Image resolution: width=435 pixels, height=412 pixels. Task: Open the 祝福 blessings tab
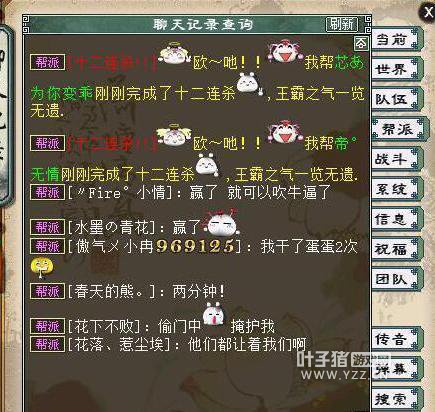pos(395,249)
